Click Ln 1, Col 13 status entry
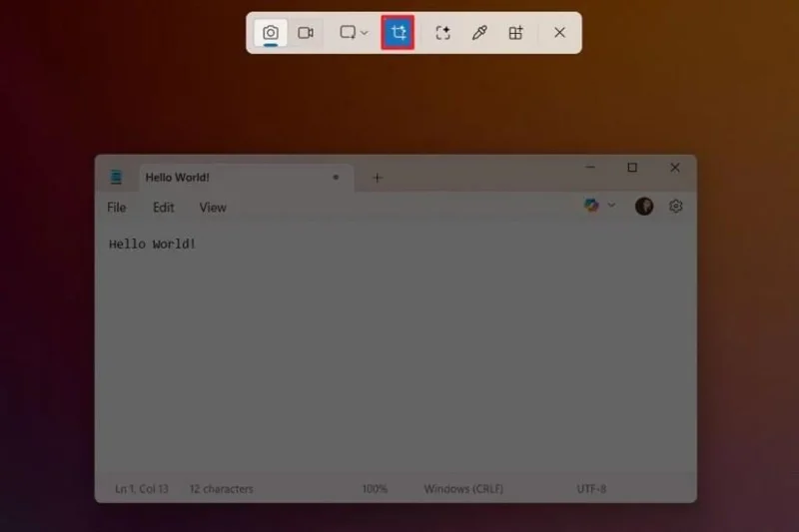799x532 pixels. (142, 489)
